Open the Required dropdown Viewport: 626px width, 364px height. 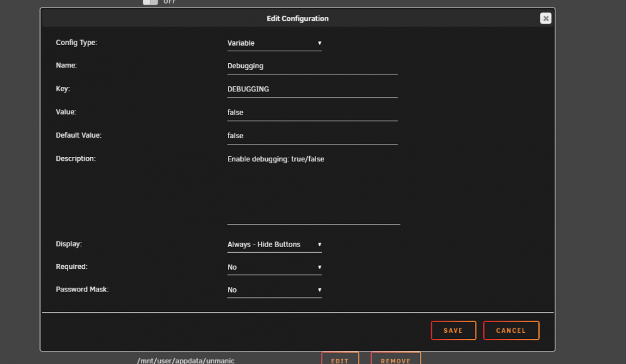(x=274, y=268)
